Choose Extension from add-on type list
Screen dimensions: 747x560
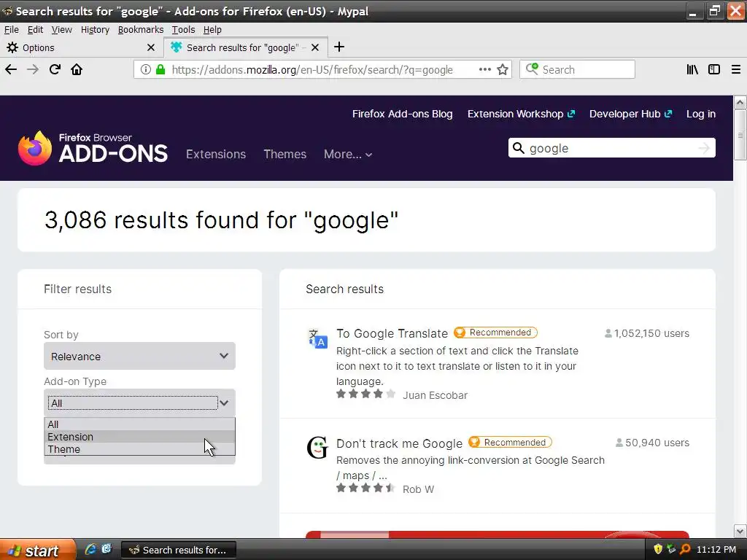pos(139,437)
